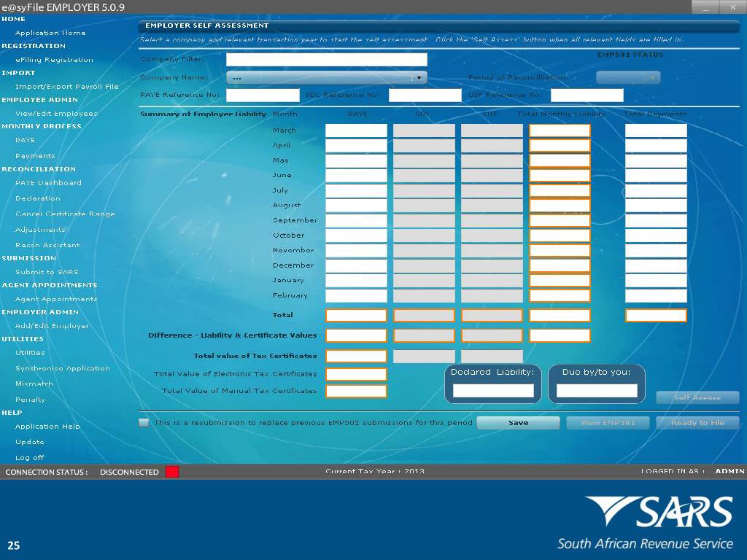The height and width of the screenshot is (560, 747).
Task: Click the View EMP501 button
Action: 608,423
